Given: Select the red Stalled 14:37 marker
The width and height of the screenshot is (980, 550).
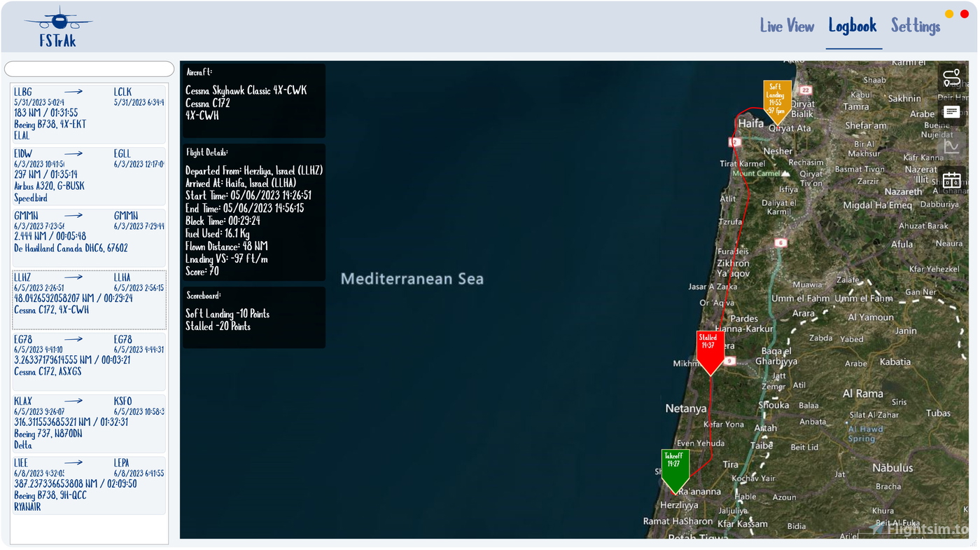Looking at the screenshot, I should [x=710, y=347].
